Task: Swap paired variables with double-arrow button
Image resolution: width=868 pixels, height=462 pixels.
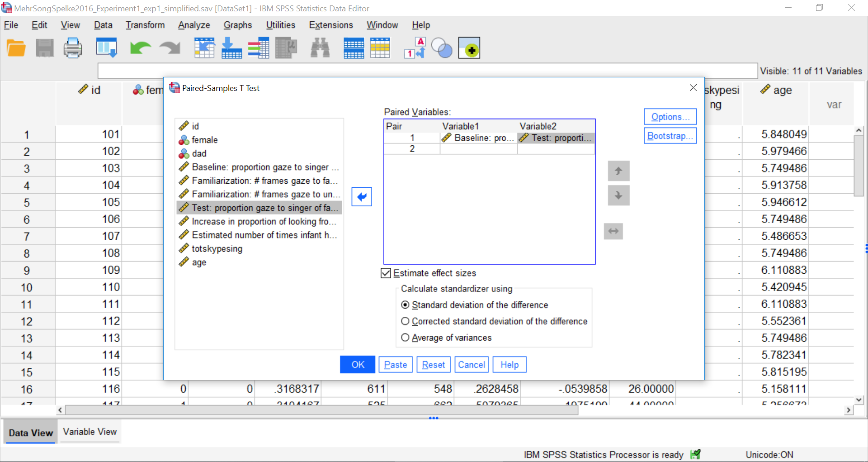Action: click(613, 231)
